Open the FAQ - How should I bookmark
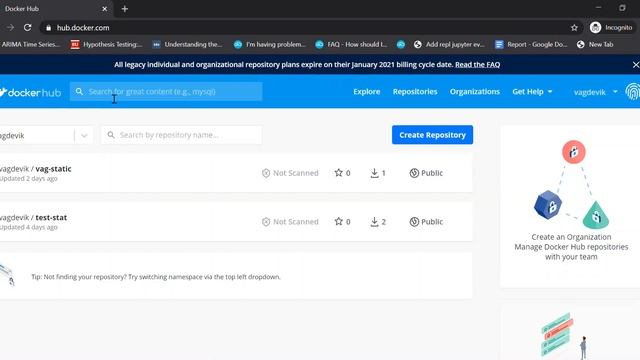640x360 pixels. pos(351,44)
